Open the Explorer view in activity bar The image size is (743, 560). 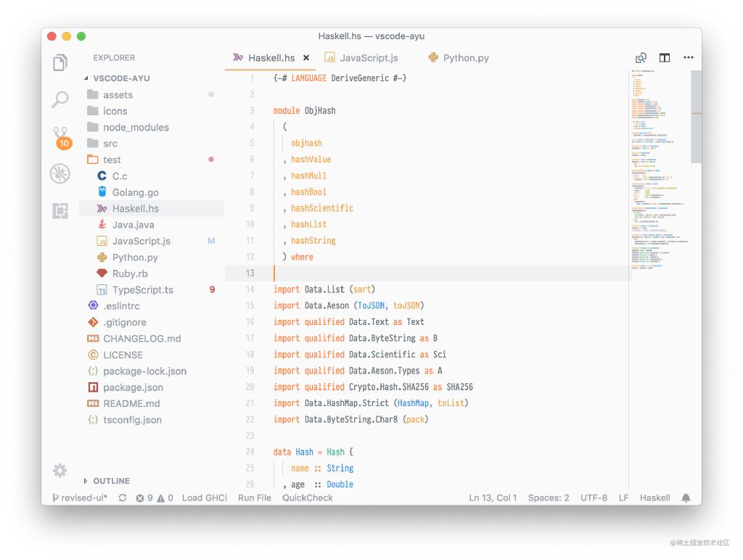60,62
